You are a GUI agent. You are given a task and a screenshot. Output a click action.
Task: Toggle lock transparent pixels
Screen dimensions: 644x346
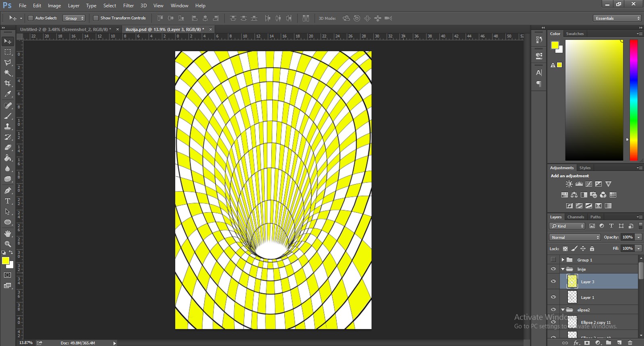[x=565, y=249]
